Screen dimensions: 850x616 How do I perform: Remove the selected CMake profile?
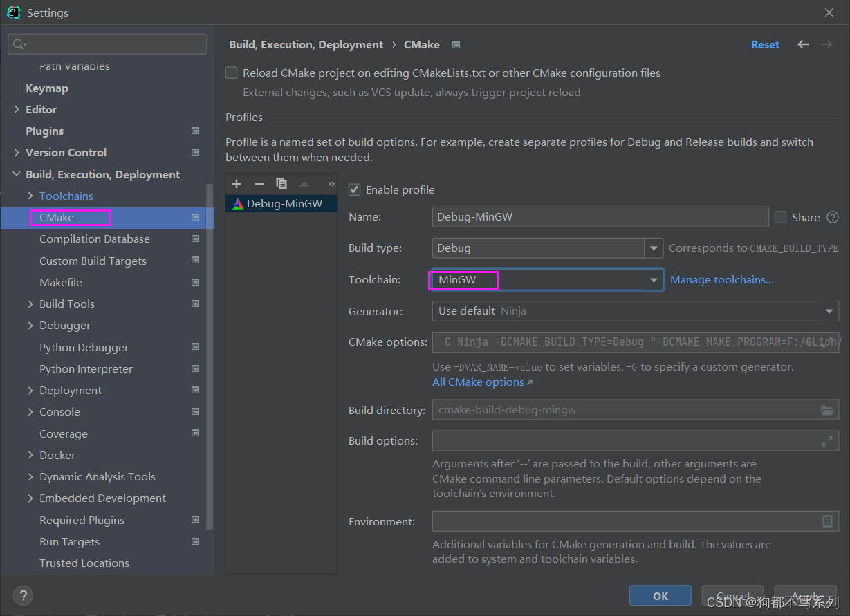[x=259, y=184]
